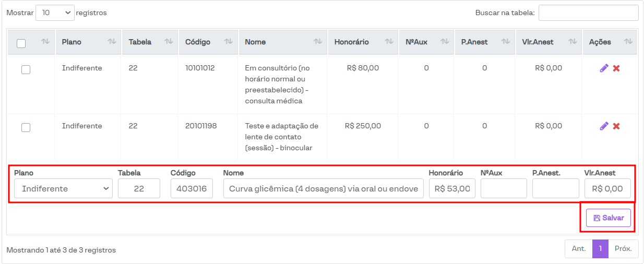Delete the 10101012 row with red X
Viewport: 644px width, 264px height.
click(x=616, y=68)
